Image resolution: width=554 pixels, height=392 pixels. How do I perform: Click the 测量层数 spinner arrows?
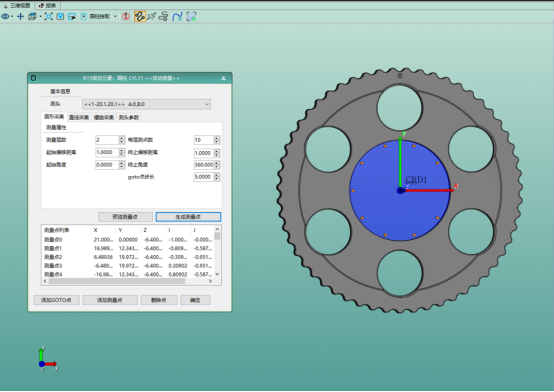click(x=122, y=140)
